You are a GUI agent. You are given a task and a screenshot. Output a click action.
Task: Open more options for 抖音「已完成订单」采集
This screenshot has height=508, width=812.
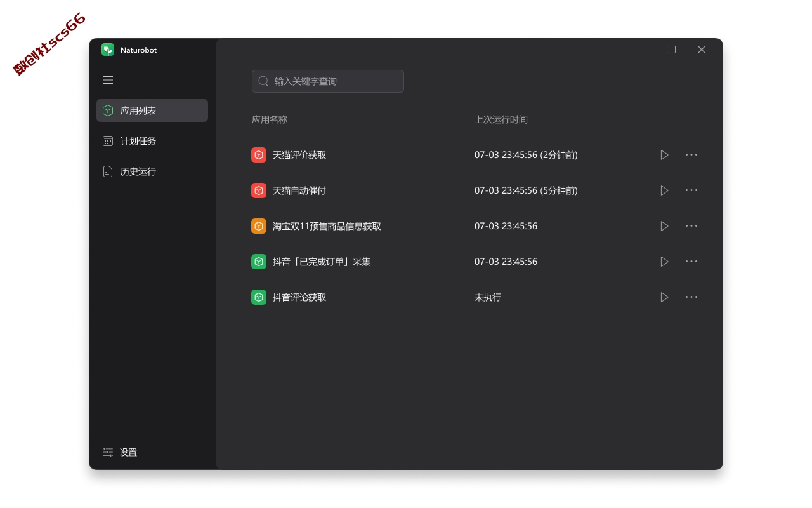[691, 262]
